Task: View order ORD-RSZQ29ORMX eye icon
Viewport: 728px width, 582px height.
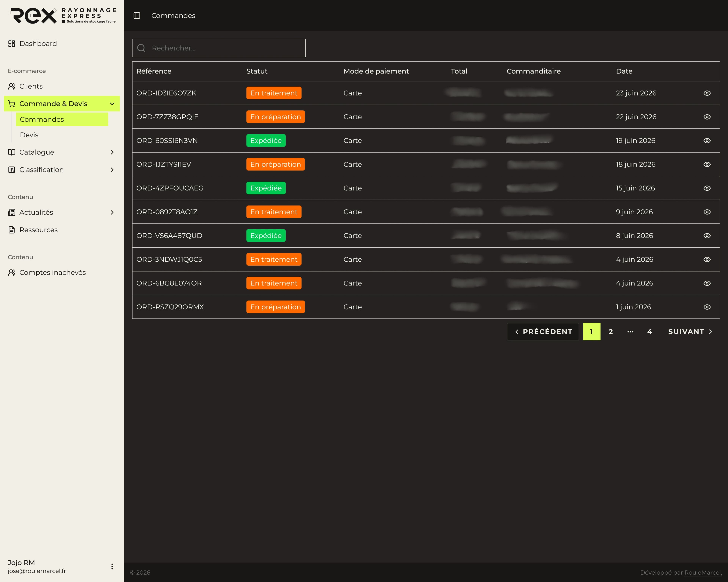Action: tap(707, 307)
